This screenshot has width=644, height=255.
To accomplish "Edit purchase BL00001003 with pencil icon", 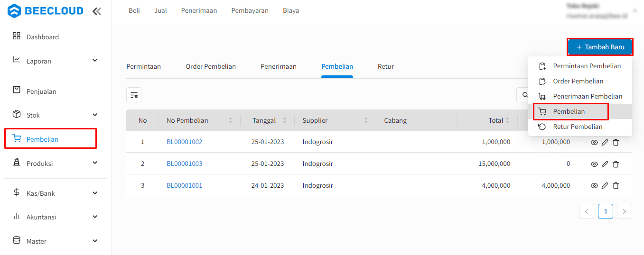I will 605,164.
